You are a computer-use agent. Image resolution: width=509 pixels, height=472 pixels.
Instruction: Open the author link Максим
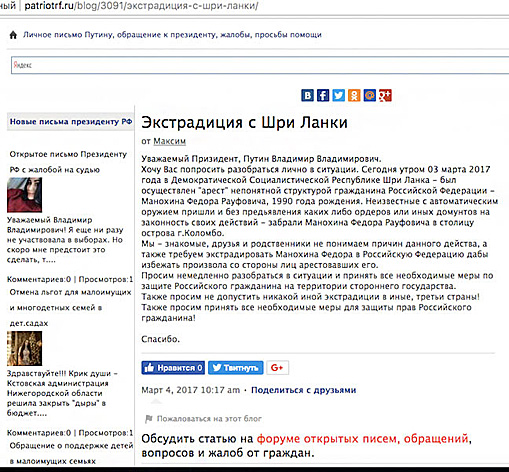[169, 141]
